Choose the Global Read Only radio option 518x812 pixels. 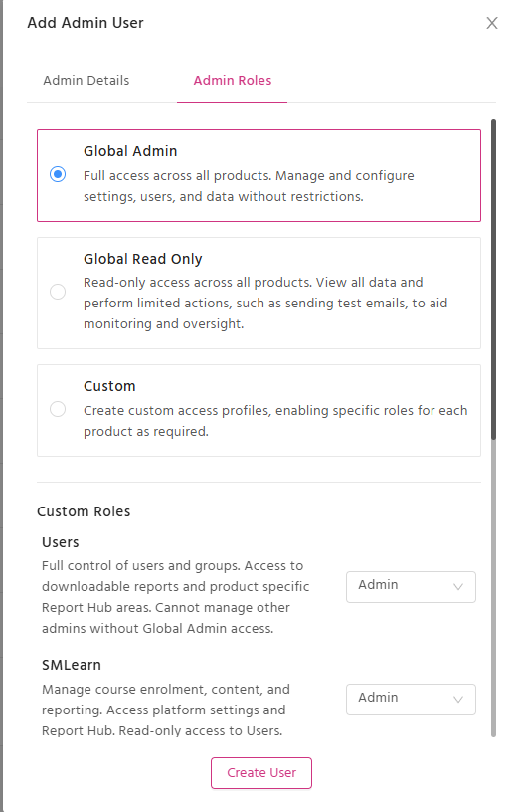pos(58,292)
